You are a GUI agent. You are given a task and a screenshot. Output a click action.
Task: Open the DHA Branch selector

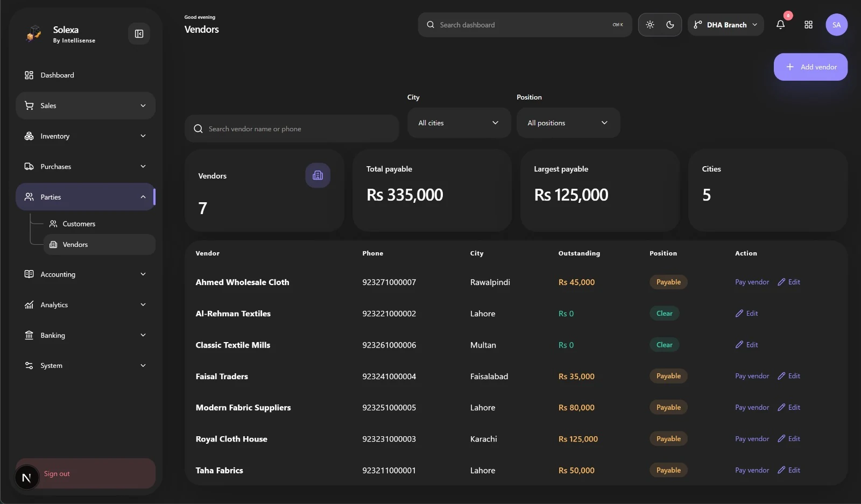point(725,25)
